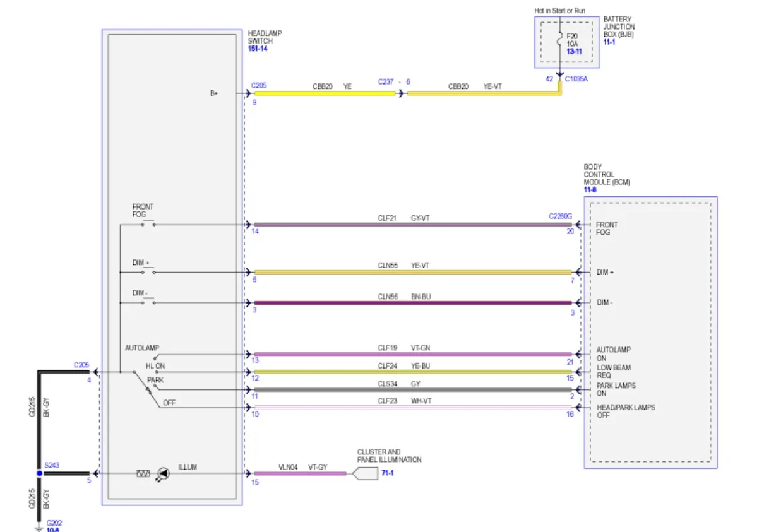Click the ILLUM label in headlamp switch
The image size is (764, 532).
[x=188, y=467]
